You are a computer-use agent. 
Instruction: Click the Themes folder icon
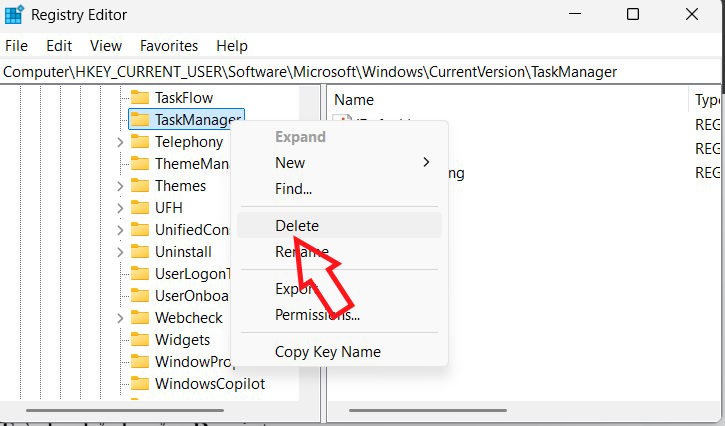tap(140, 186)
